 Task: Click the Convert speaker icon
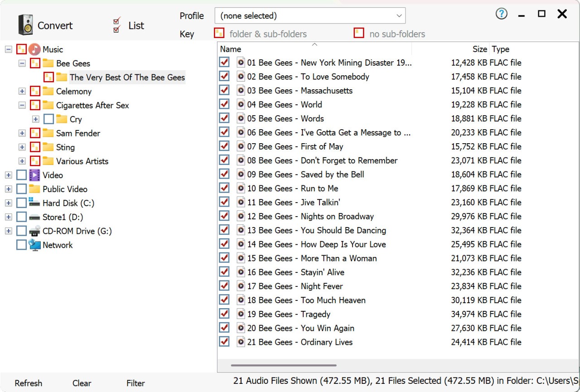coord(25,25)
